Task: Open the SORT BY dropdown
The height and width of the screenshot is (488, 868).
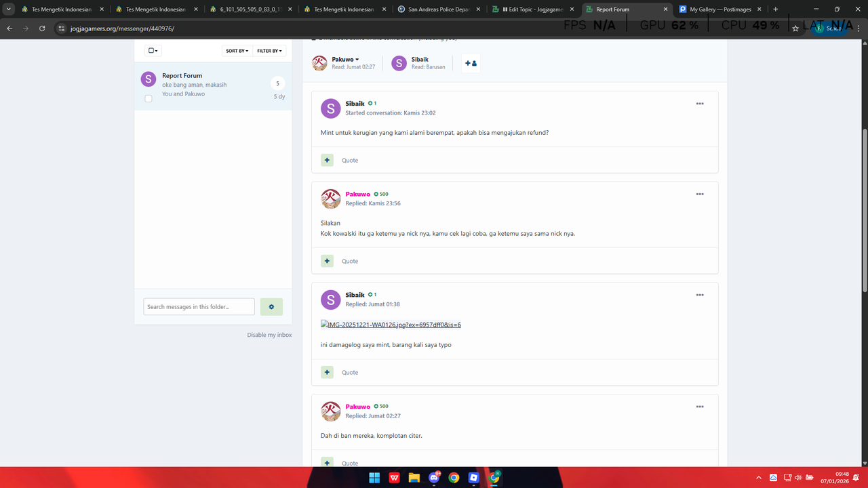Action: pyautogui.click(x=237, y=51)
